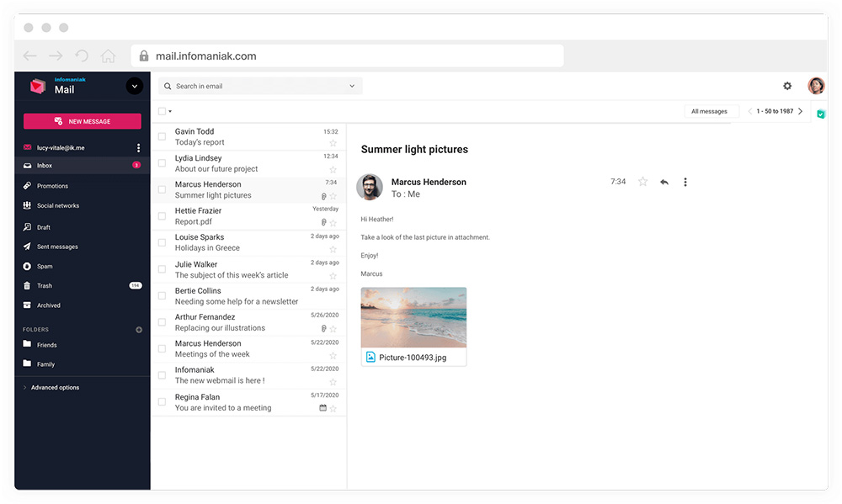Open the search options dropdown arrow
The height and width of the screenshot is (504, 842).
[x=352, y=86]
